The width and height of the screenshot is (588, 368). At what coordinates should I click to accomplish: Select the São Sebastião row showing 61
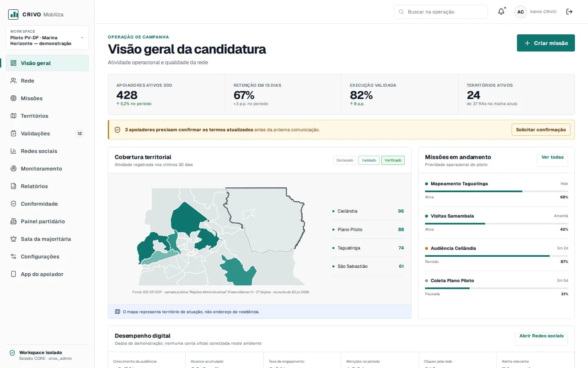coord(368,266)
